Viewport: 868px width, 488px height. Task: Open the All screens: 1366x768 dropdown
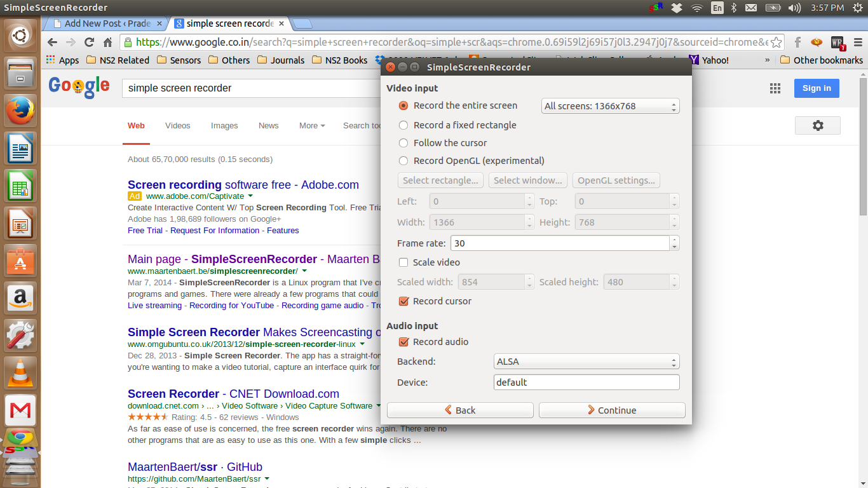[611, 106]
